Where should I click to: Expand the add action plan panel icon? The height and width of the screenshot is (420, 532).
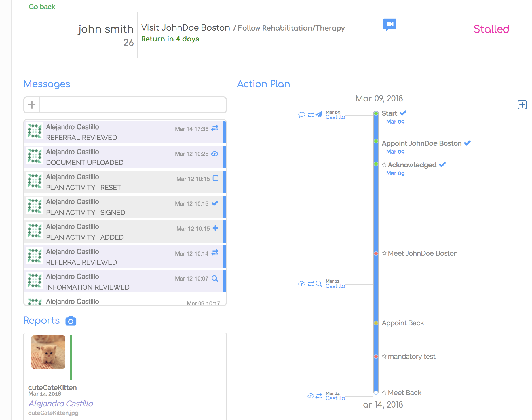[522, 105]
